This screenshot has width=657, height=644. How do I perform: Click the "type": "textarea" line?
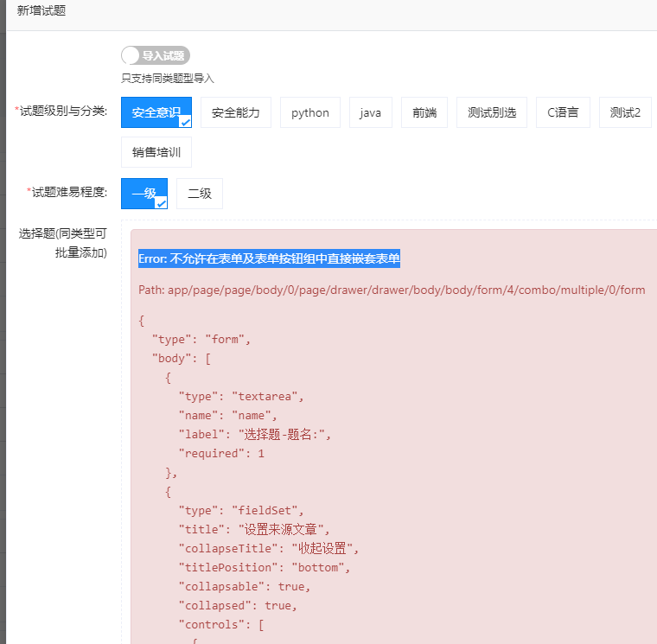click(241, 397)
